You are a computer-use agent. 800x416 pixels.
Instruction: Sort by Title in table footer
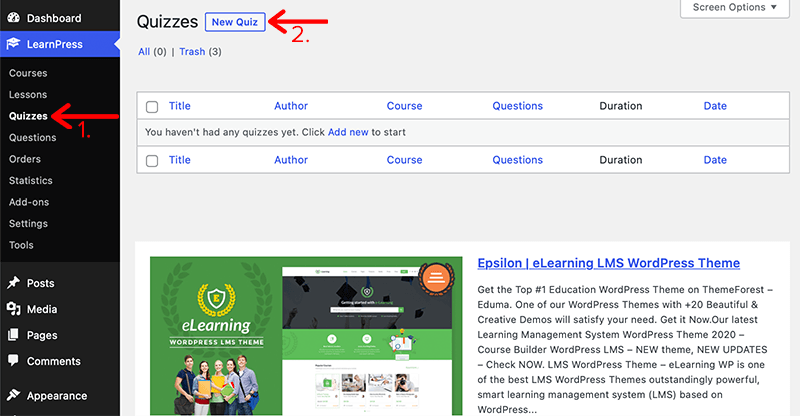[180, 160]
